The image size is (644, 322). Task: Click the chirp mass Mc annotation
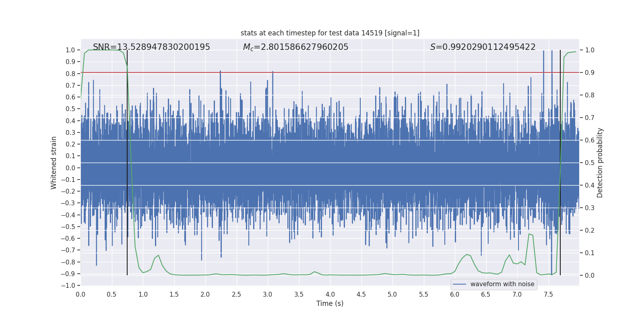[x=295, y=47]
